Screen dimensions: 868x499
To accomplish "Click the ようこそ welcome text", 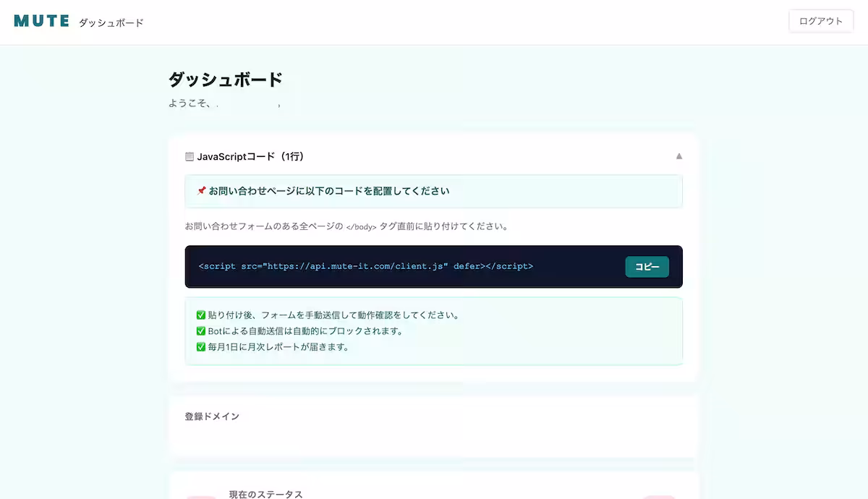I will tap(190, 103).
